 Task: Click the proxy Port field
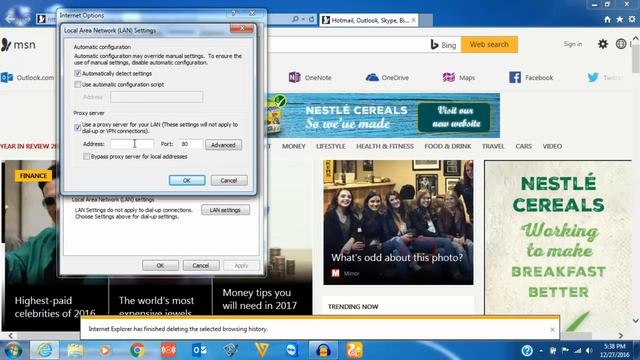coord(191,144)
